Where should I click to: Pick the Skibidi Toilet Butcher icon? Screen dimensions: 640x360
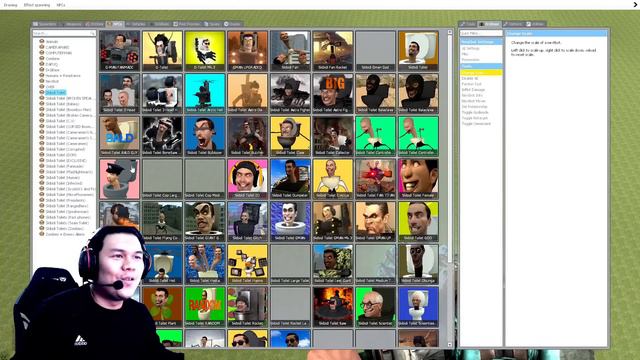[247, 136]
